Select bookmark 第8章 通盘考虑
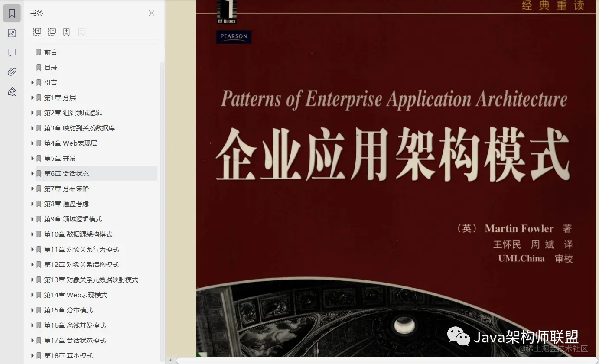The width and height of the screenshot is (599, 364). tap(66, 204)
